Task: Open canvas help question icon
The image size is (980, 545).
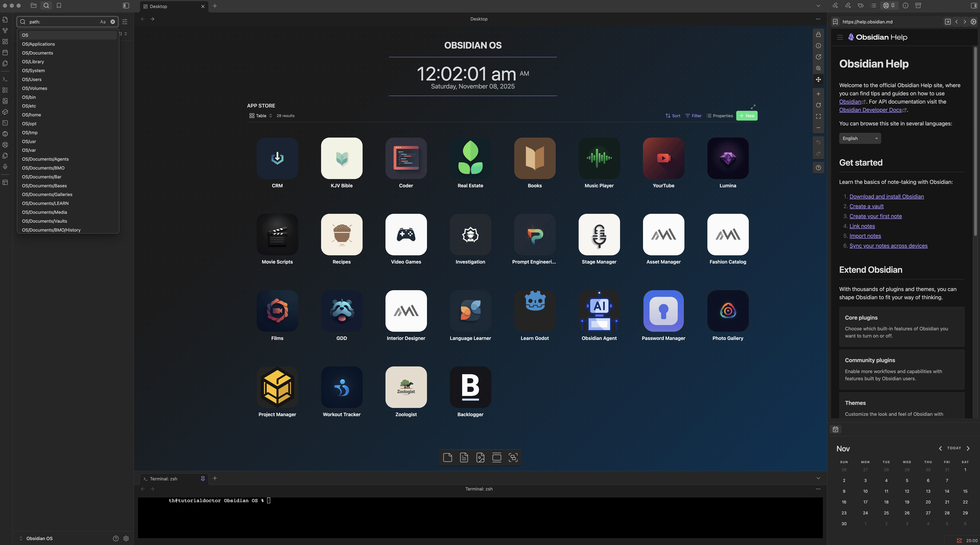Action: [x=818, y=168]
